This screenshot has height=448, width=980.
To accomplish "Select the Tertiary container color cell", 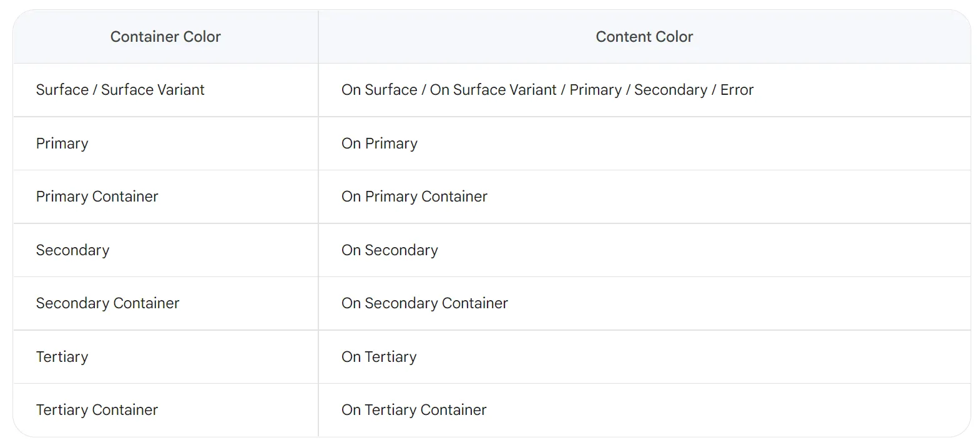I will (62, 357).
